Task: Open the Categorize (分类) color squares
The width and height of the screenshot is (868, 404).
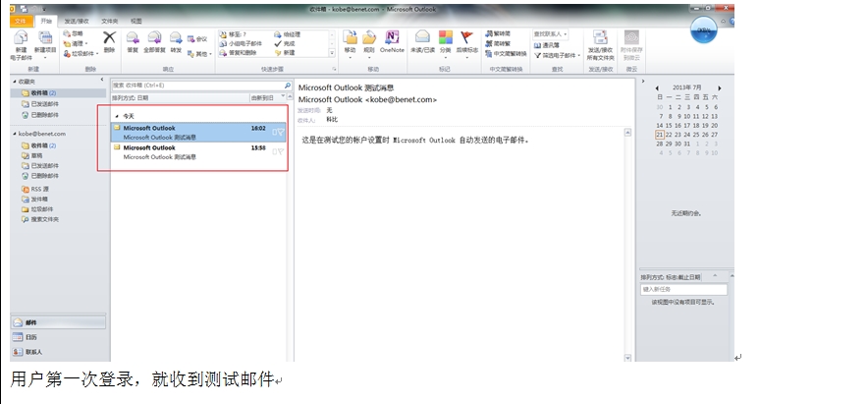Action: (446, 37)
